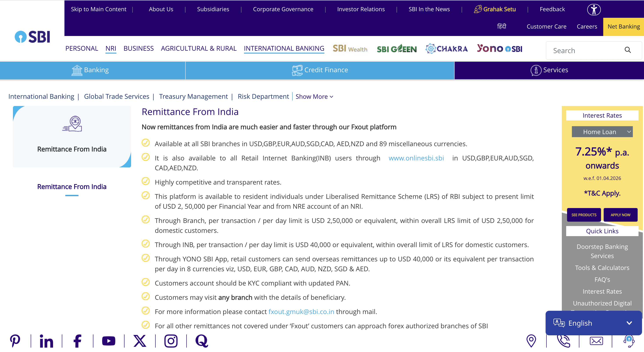
Task: Expand Show More sub-navigation
Action: point(314,96)
